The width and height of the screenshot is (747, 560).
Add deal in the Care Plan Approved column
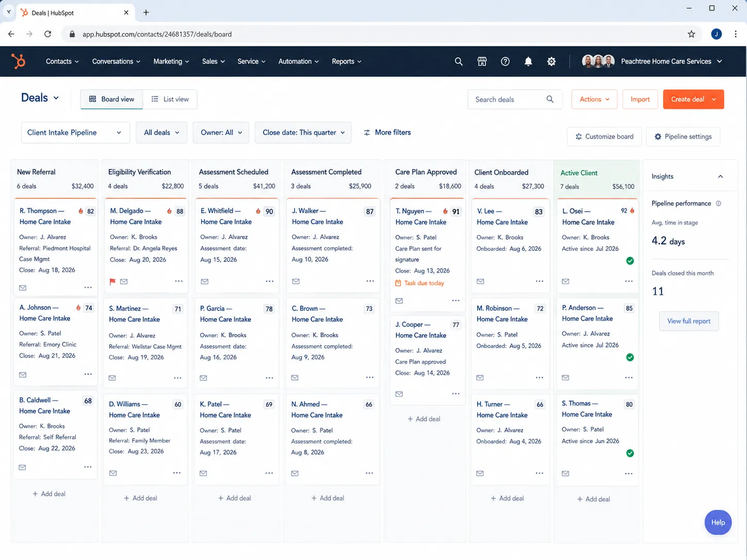click(x=424, y=419)
